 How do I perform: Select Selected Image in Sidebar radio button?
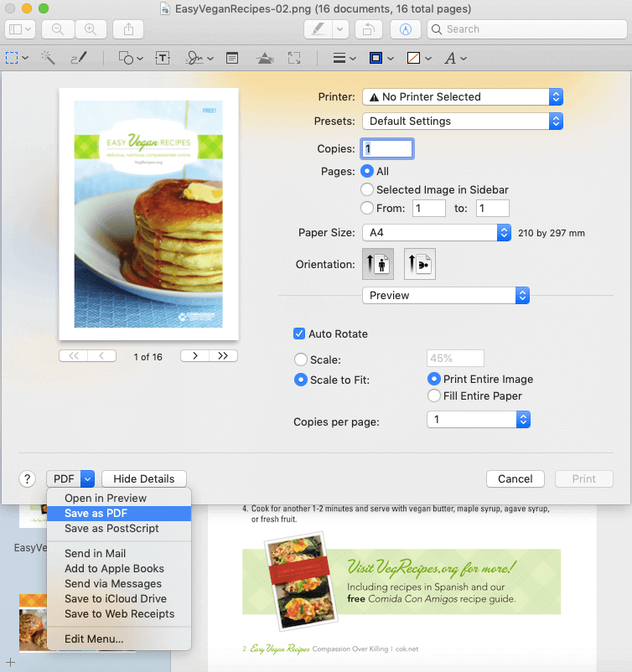coord(366,189)
